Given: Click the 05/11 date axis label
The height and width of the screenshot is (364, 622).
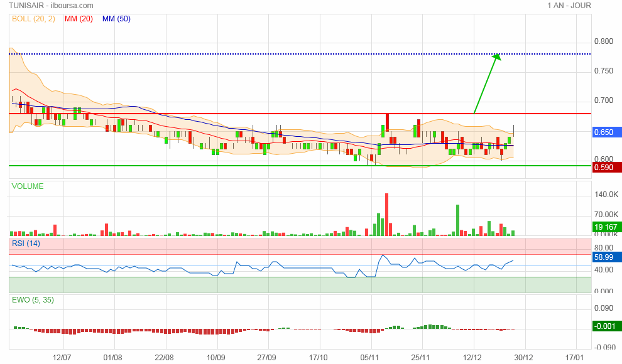Looking at the screenshot, I should (x=369, y=357).
